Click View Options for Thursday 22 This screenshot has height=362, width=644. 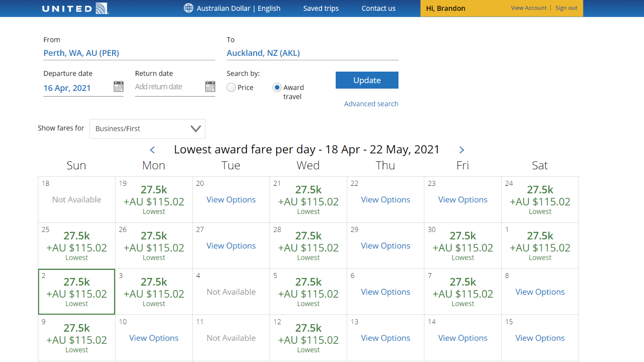pos(386,200)
